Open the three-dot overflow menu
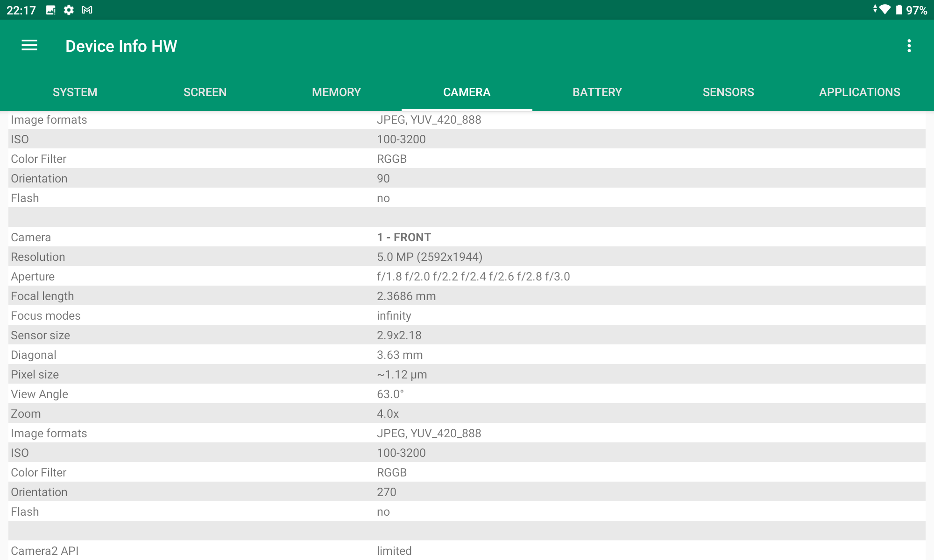Viewport: 934px width, 560px height. (909, 46)
